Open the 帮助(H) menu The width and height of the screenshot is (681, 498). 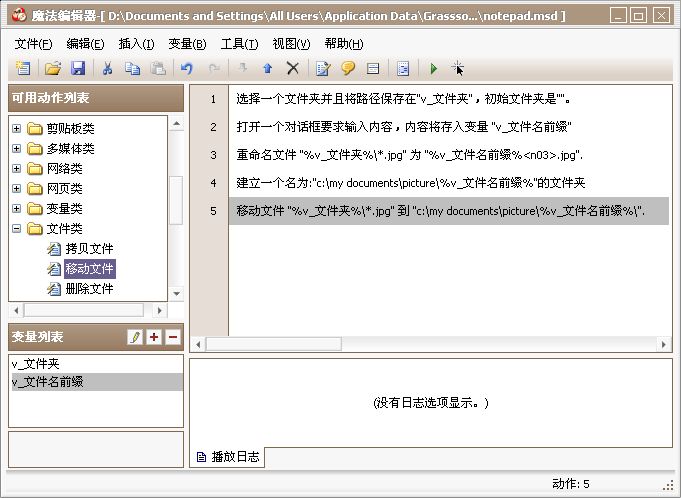pyautogui.click(x=344, y=44)
